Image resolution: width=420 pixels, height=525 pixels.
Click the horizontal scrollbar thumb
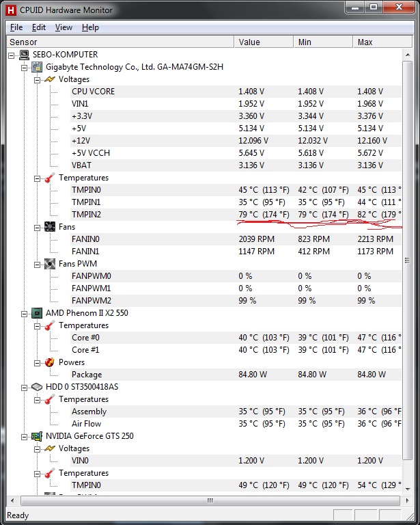click(210, 501)
